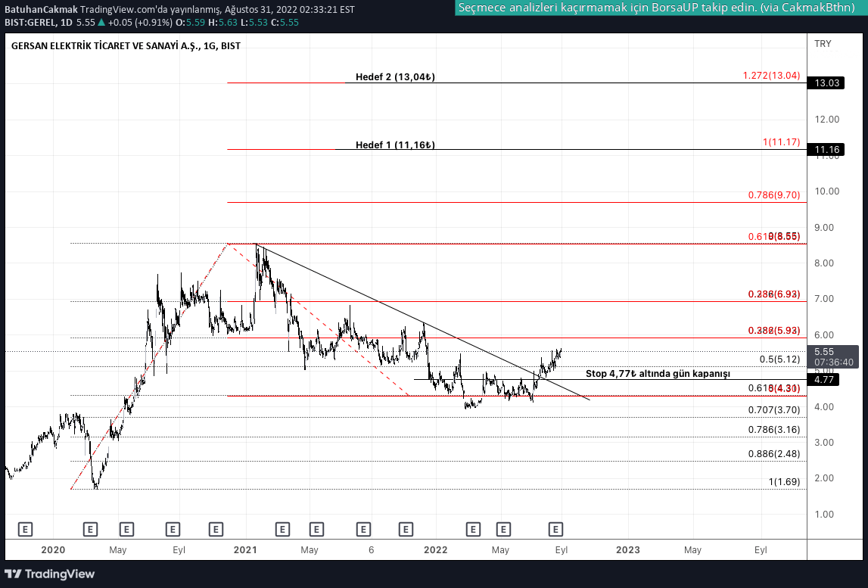The height and width of the screenshot is (588, 868).
Task: Select the Stop 4,77₺ altında gün kapanışı label
Action: coord(658,374)
